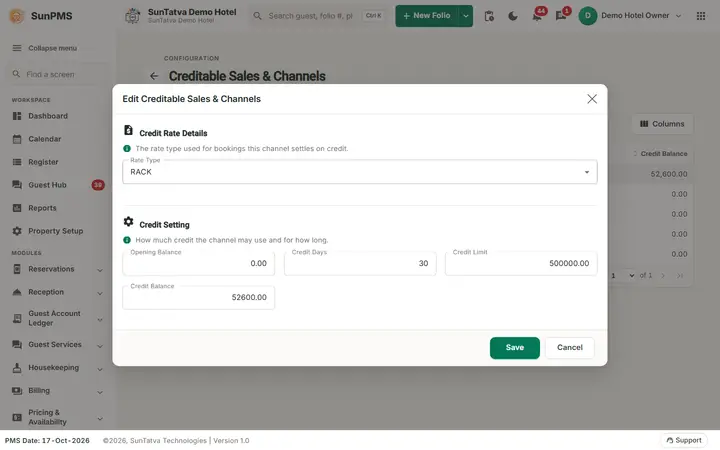Save the creditable channel changes
The height and width of the screenshot is (450, 720).
[515, 348]
